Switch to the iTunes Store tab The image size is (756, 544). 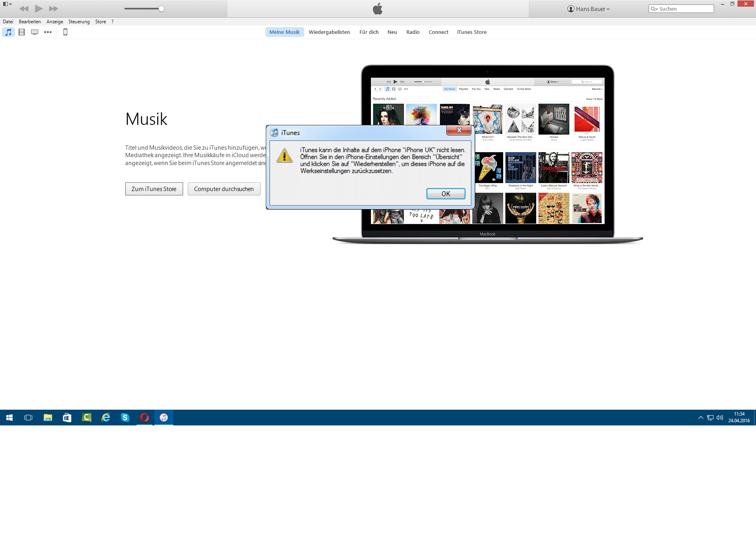(472, 32)
